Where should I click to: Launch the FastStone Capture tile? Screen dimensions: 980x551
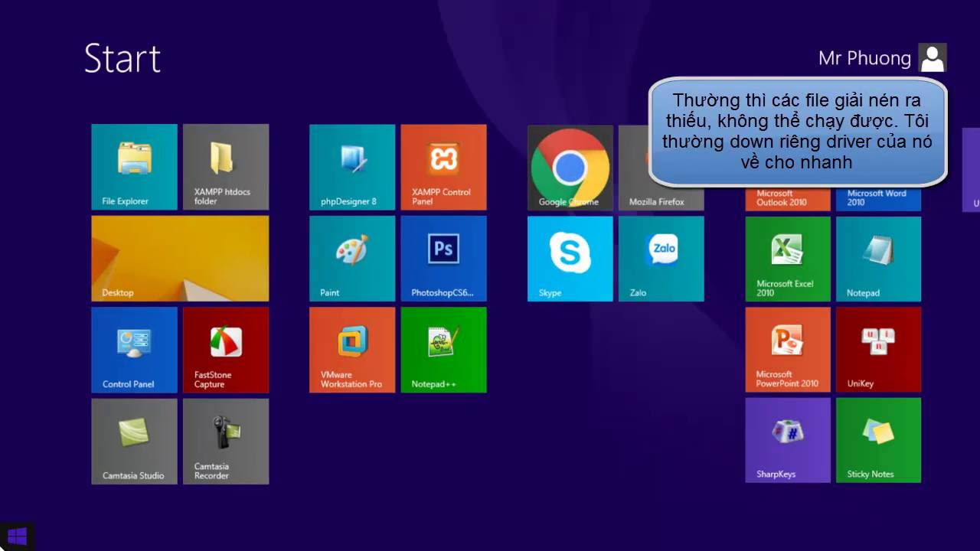[226, 350]
